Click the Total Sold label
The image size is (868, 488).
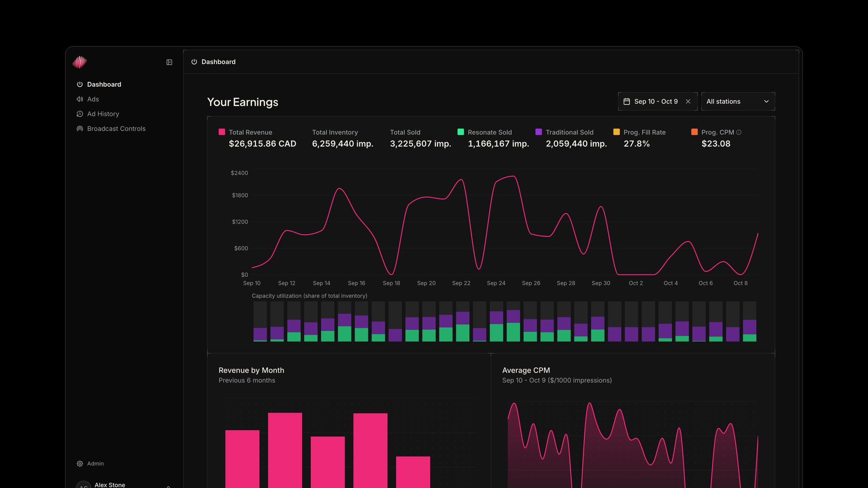pos(405,132)
